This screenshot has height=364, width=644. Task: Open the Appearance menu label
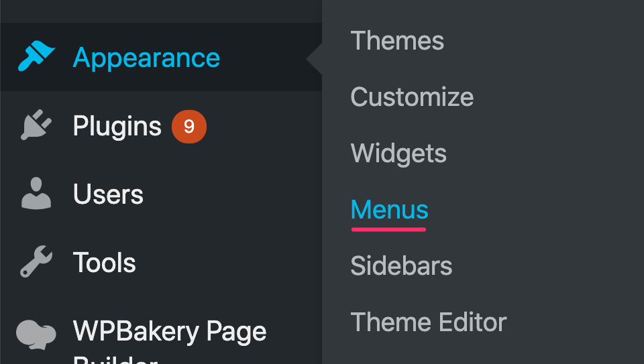tap(146, 58)
